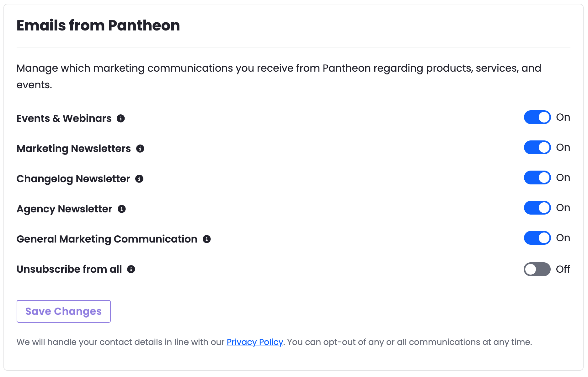Click the info icon beside Events & Webinars
The image size is (588, 377).
click(x=121, y=118)
